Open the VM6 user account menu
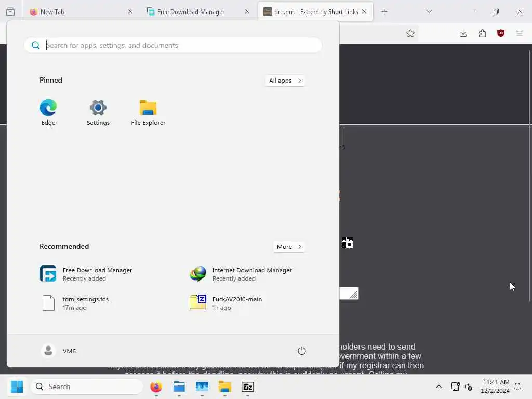Screen dimensions: 532x399 click(59, 351)
